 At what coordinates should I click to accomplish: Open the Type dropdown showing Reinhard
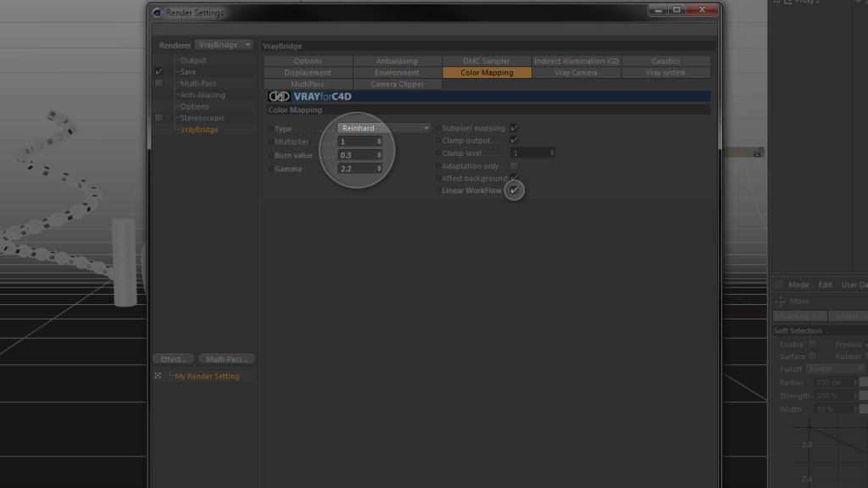pyautogui.click(x=384, y=128)
